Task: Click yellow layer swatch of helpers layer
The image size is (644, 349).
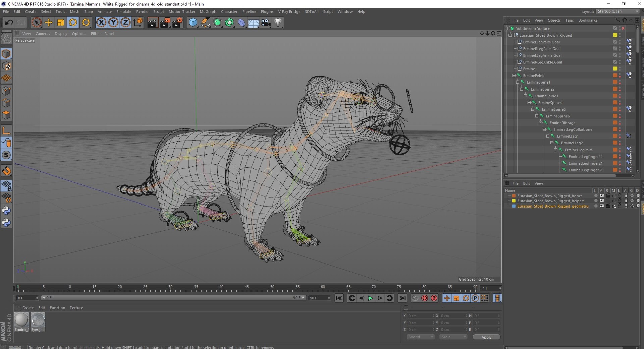Action: pyautogui.click(x=513, y=201)
